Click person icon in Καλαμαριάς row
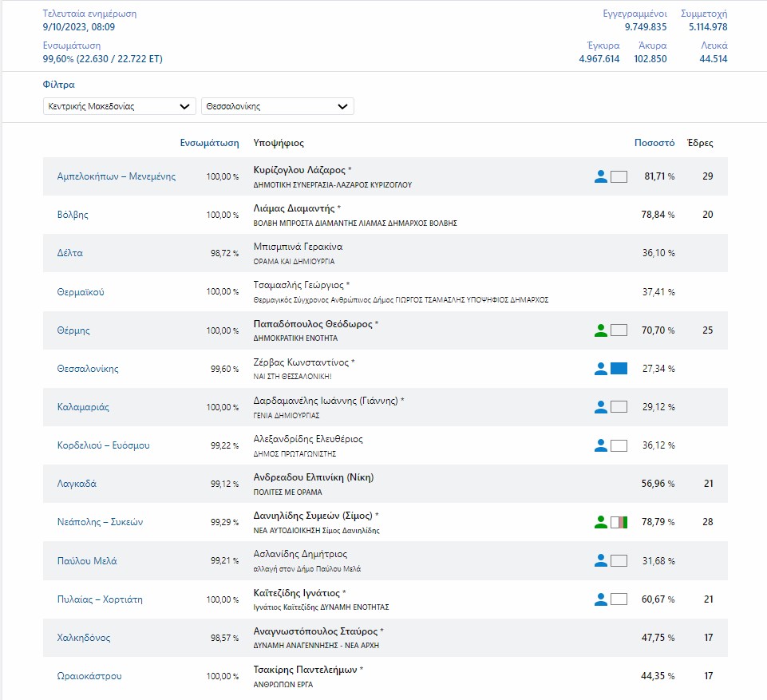The image size is (767, 700). (601, 407)
